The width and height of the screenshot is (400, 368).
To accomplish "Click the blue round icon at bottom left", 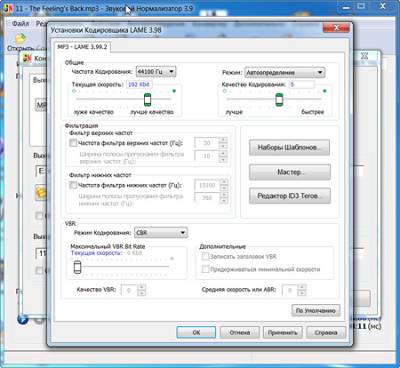I will click(22, 319).
